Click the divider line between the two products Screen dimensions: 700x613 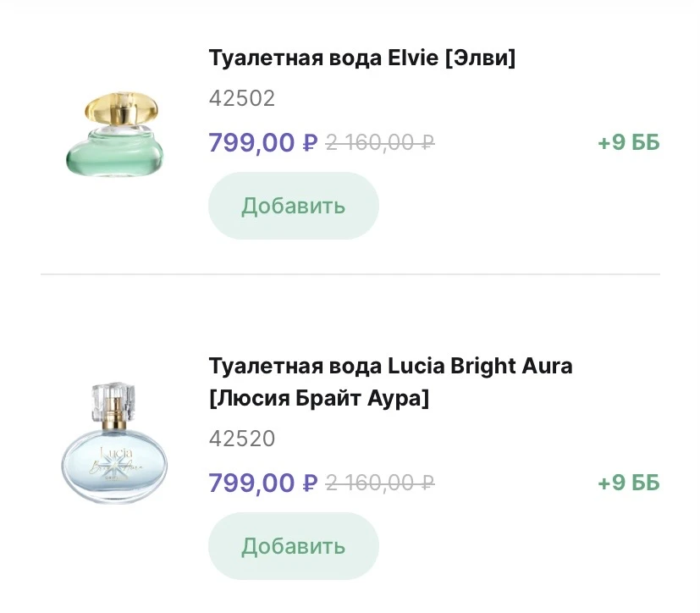(350, 274)
